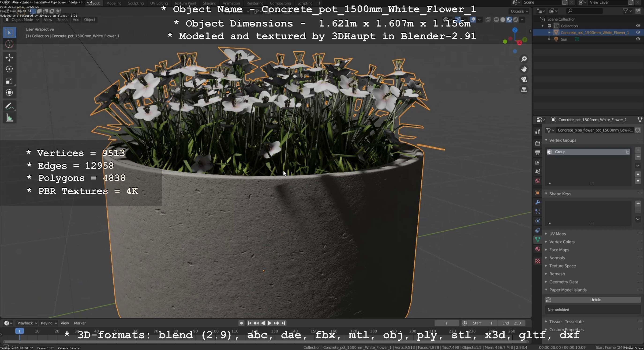Click the Unfold button
The width and height of the screenshot is (644, 350).
pyautogui.click(x=593, y=300)
